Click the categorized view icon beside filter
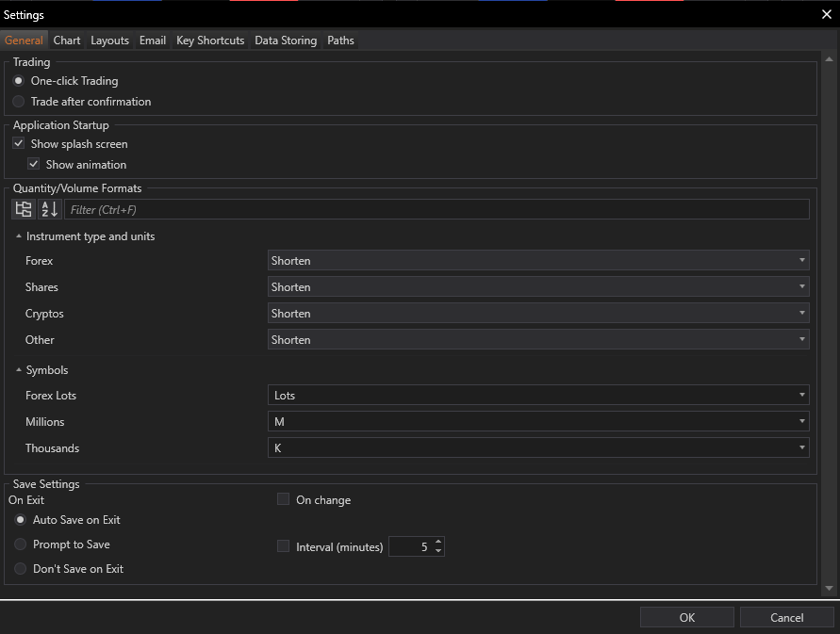 24,209
